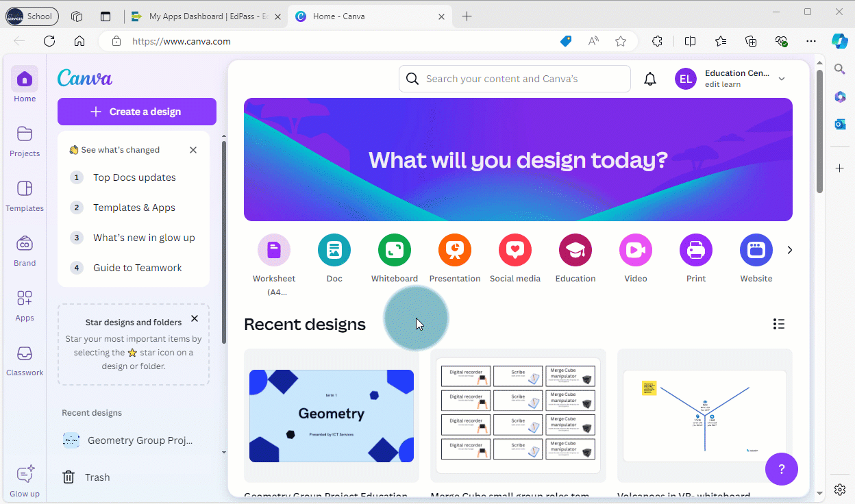The height and width of the screenshot is (504, 855).
Task: Select the Doc design type icon
Action: [334, 250]
